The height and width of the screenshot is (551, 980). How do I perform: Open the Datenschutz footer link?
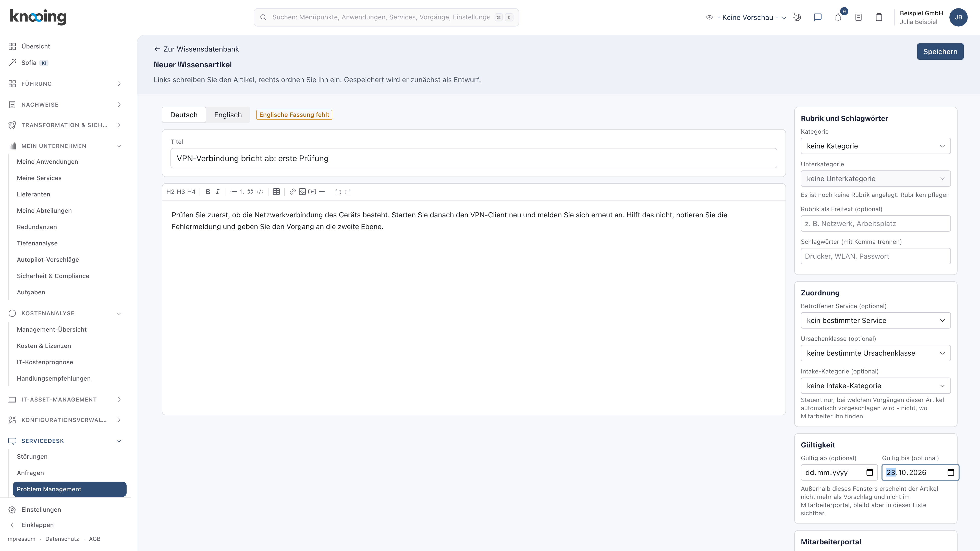pyautogui.click(x=62, y=539)
